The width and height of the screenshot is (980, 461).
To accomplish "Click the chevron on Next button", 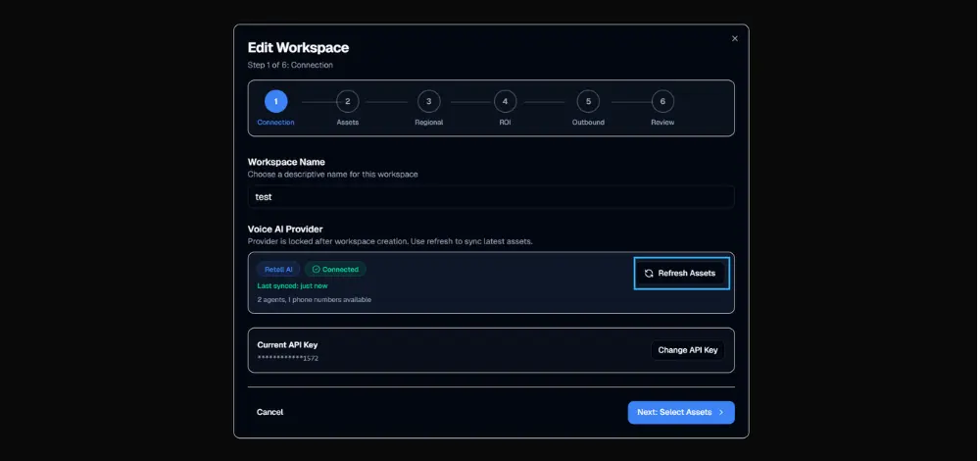I will (721, 412).
